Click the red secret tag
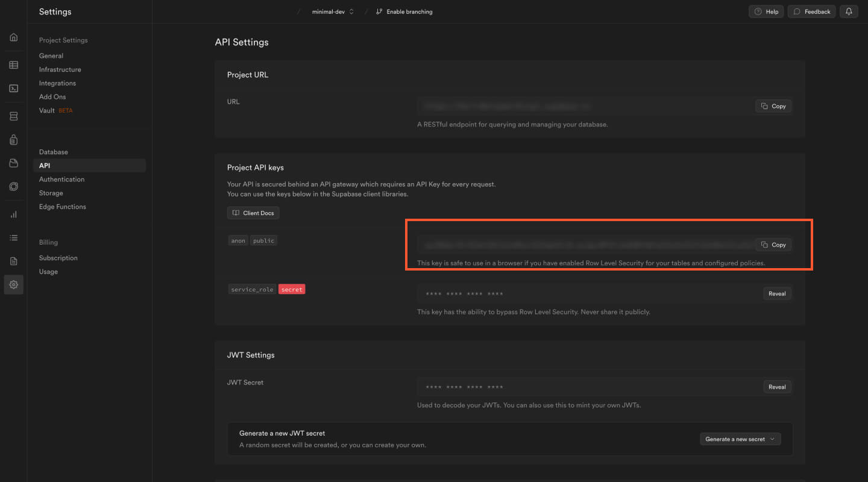The image size is (868, 482). (x=292, y=289)
